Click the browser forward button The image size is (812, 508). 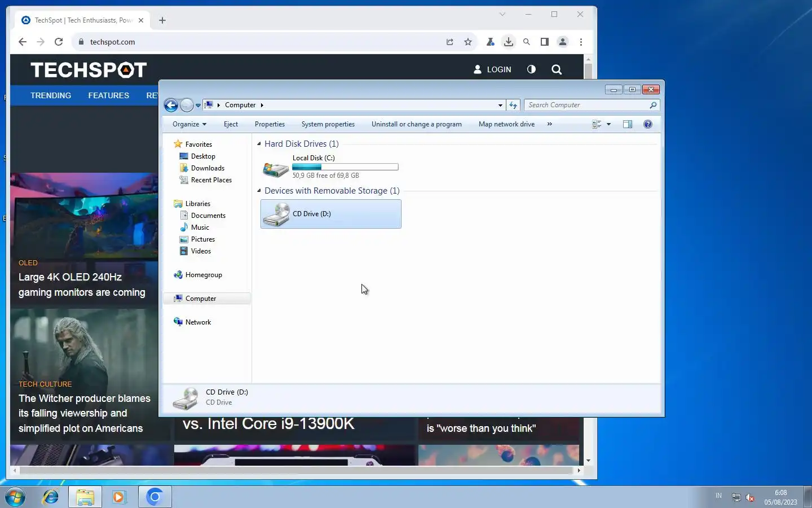point(41,42)
